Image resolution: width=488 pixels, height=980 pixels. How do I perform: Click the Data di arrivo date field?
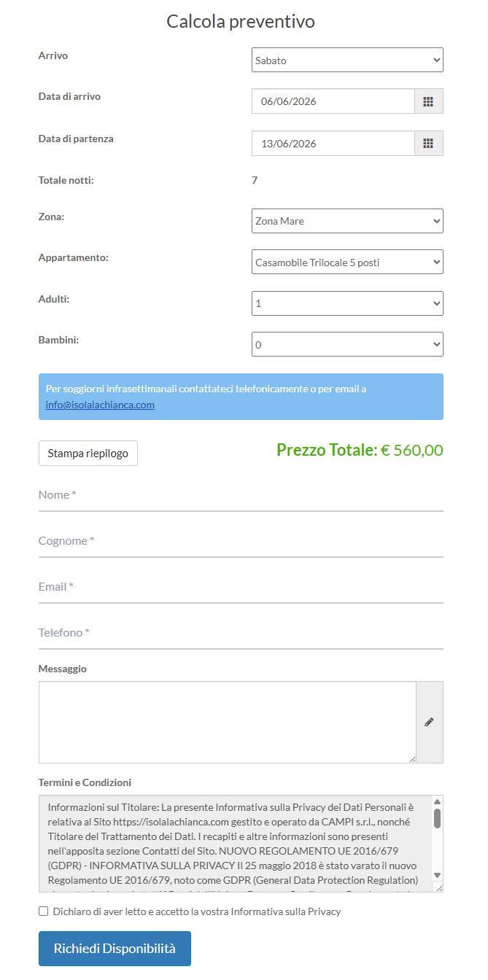(x=333, y=101)
